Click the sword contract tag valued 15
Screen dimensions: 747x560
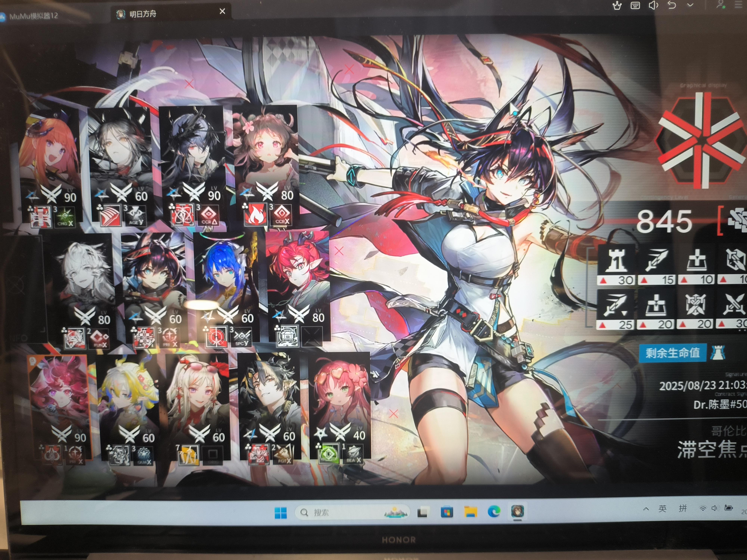656,265
